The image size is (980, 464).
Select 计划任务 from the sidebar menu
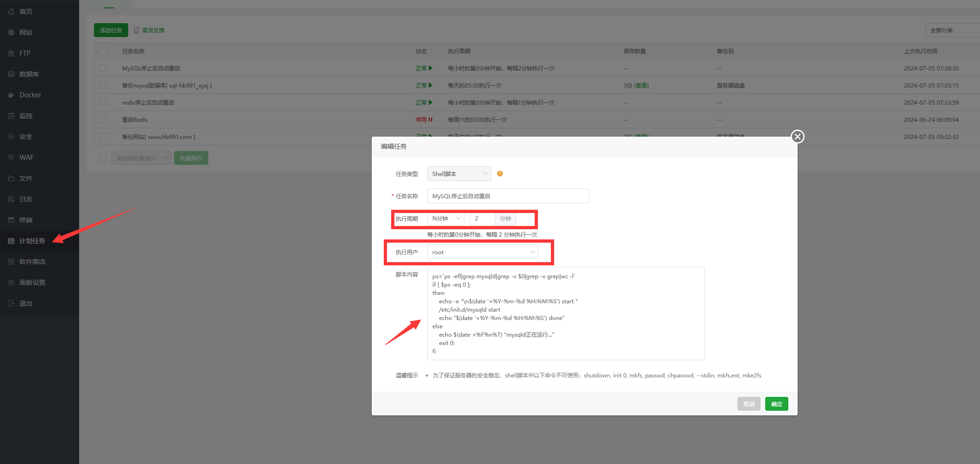[x=31, y=240]
